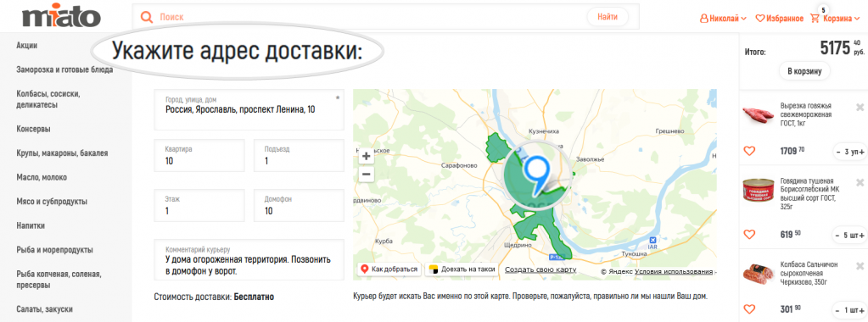
Task: Zoom in the map with plus button
Action: pos(366,157)
